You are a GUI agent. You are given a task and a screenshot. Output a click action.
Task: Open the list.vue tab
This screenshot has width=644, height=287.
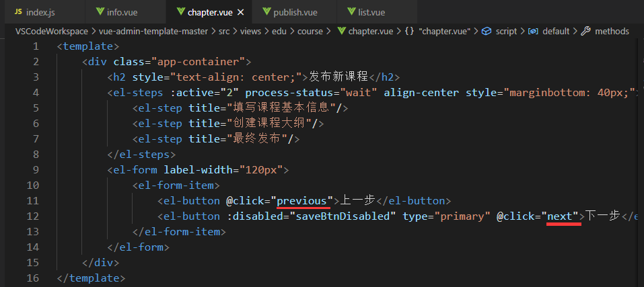pos(377,12)
